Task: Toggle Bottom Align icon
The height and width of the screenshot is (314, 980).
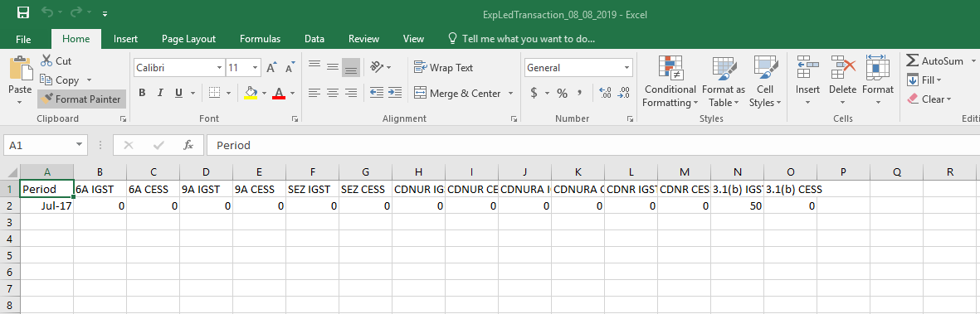Action: coord(351,67)
